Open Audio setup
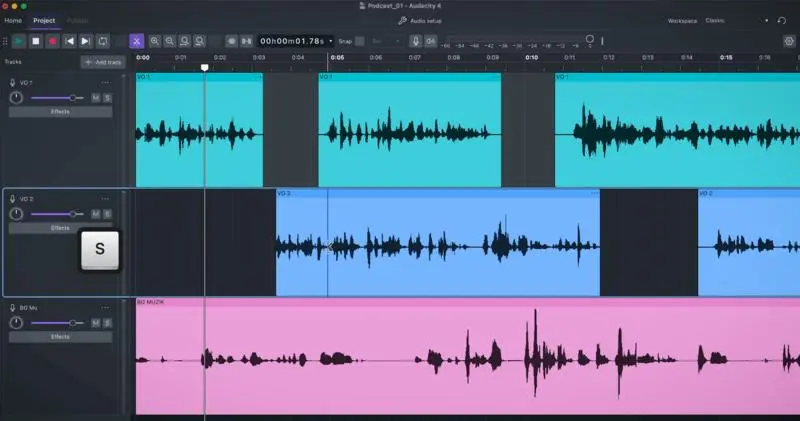This screenshot has height=421, width=800. (x=419, y=21)
